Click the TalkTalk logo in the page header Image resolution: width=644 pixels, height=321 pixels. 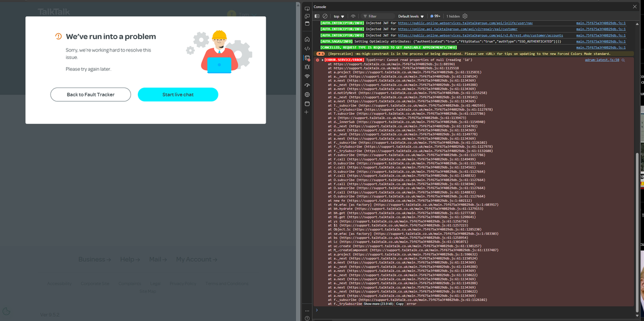(x=54, y=12)
